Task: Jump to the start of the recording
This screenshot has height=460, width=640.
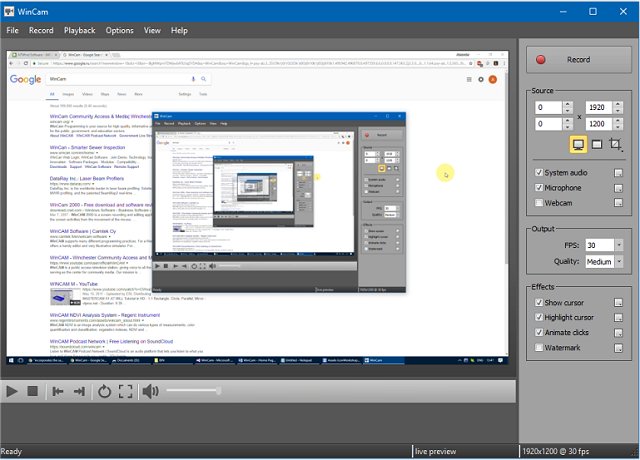Action: (59, 391)
